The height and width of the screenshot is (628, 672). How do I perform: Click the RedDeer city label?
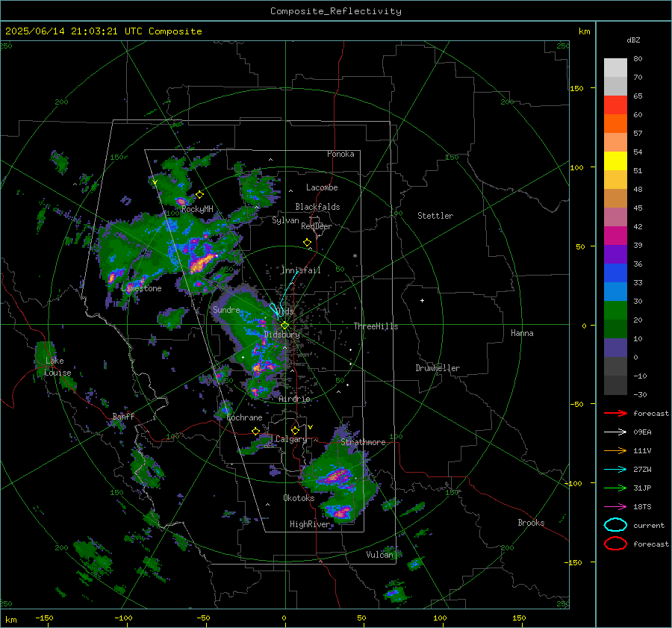tap(317, 226)
